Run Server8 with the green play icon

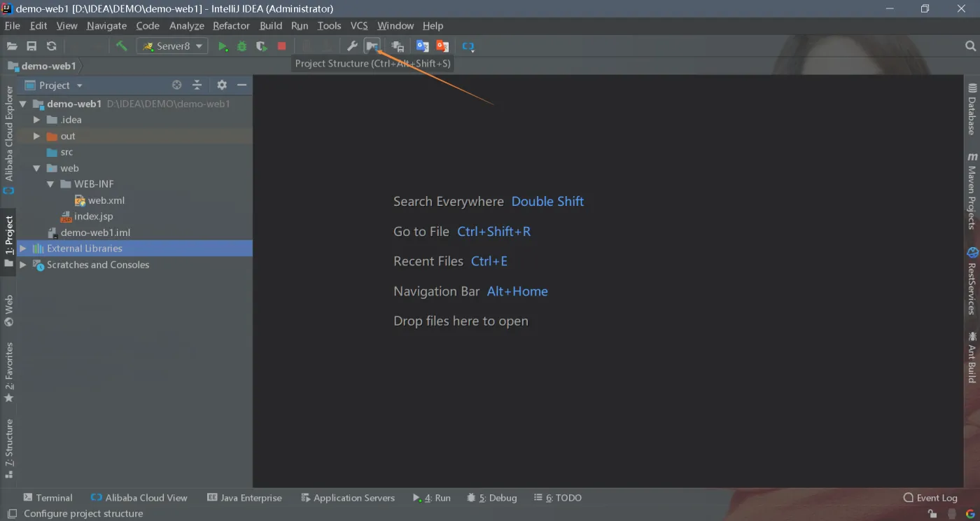[223, 46]
